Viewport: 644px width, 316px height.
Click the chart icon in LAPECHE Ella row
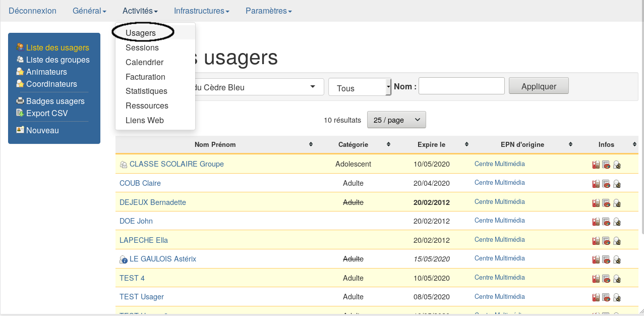click(606, 241)
